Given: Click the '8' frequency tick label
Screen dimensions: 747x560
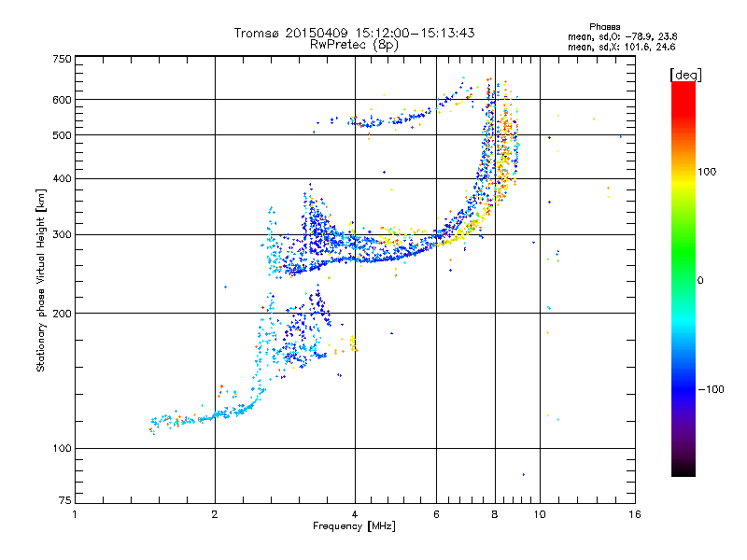Looking at the screenshot, I should (495, 514).
